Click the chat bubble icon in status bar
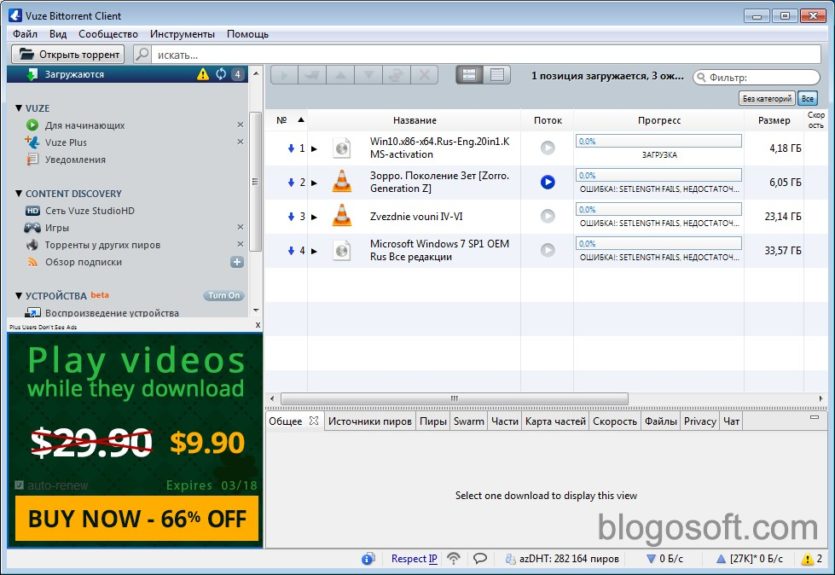Viewport: 835px width, 575px height. (480, 558)
